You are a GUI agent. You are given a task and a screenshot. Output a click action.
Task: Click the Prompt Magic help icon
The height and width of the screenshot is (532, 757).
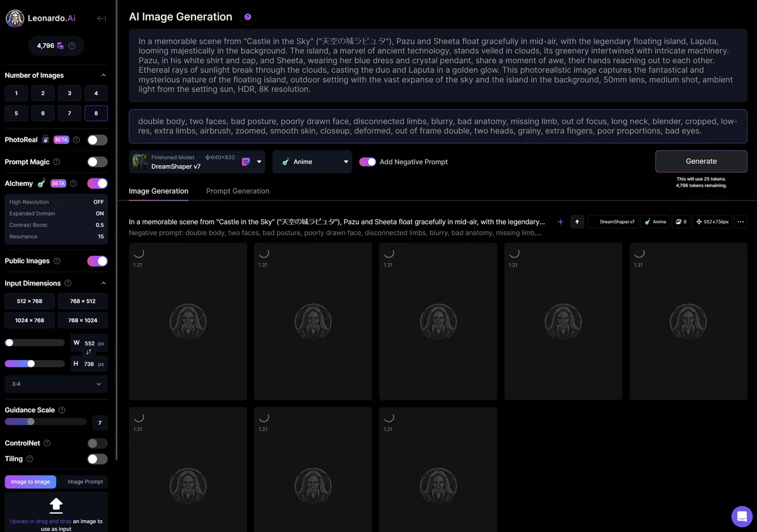[56, 162]
